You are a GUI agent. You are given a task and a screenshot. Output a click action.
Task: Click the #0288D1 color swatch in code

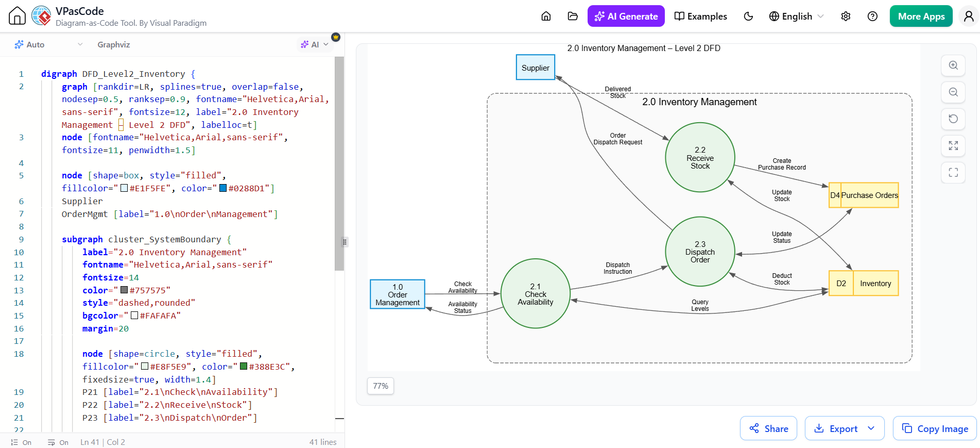click(x=223, y=188)
